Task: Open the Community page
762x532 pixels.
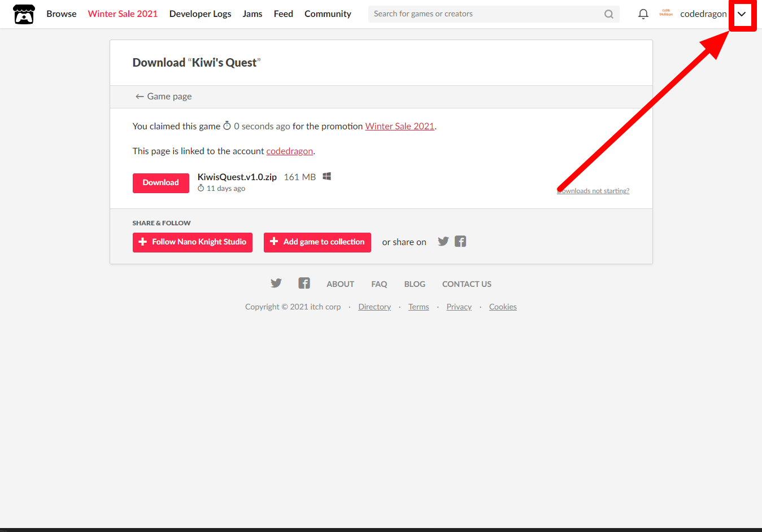Action: click(x=328, y=14)
